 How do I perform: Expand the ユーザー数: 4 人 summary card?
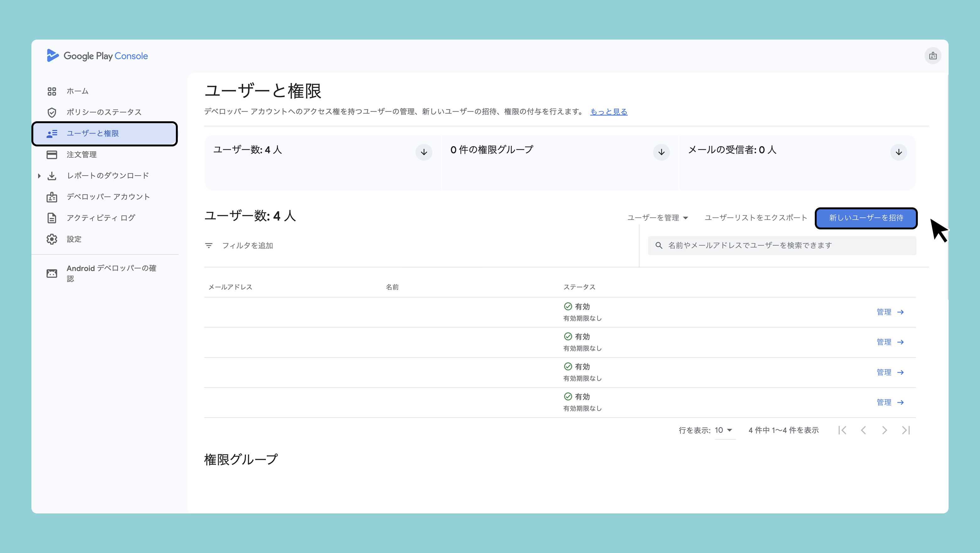[x=423, y=152]
